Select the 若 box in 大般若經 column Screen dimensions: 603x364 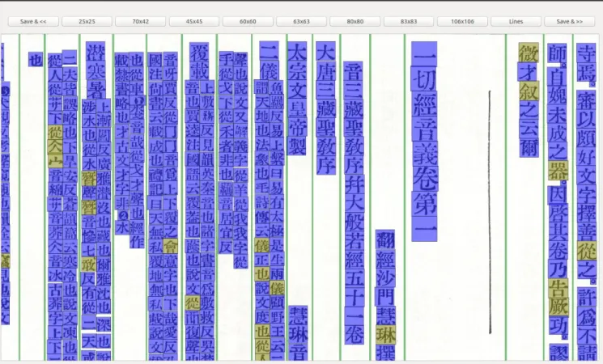[x=354, y=240]
